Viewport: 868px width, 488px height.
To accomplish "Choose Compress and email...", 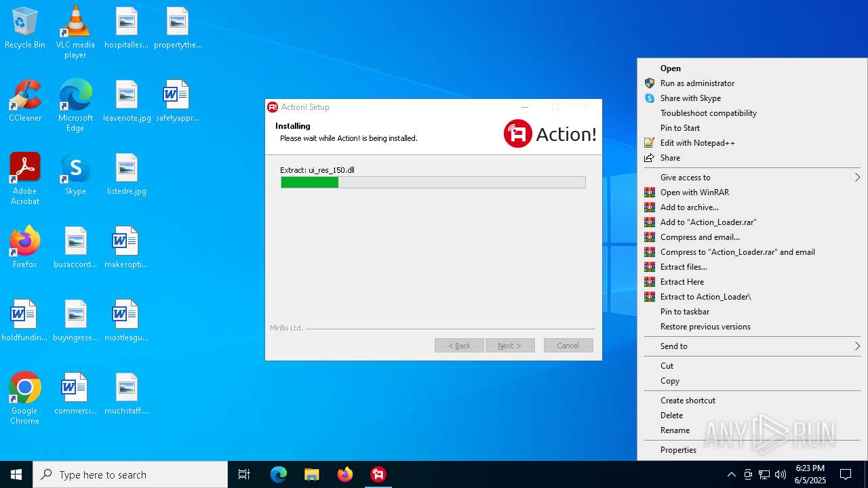I will click(x=751, y=237).
